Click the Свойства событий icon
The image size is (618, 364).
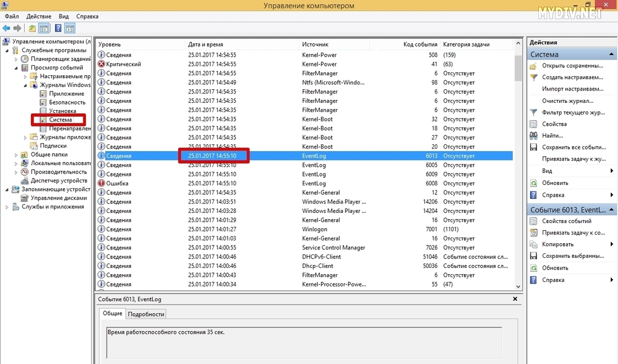pos(533,221)
